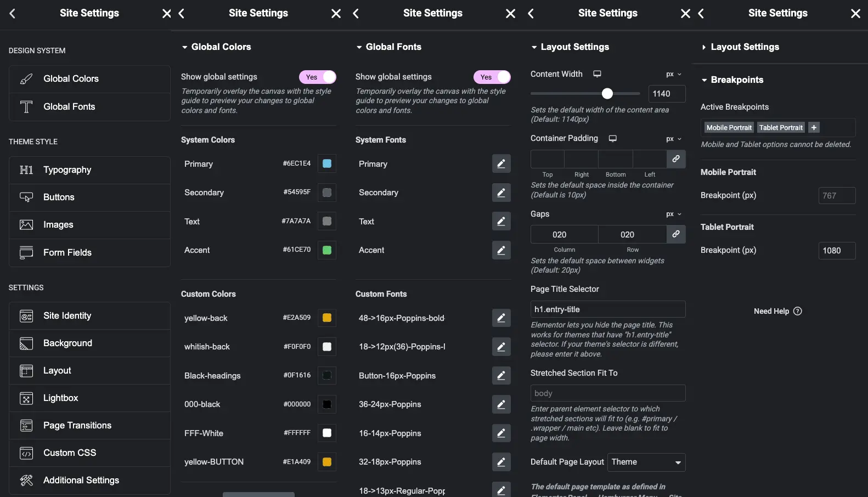Click the Primary color swatch
This screenshot has height=497, width=868.
327,163
